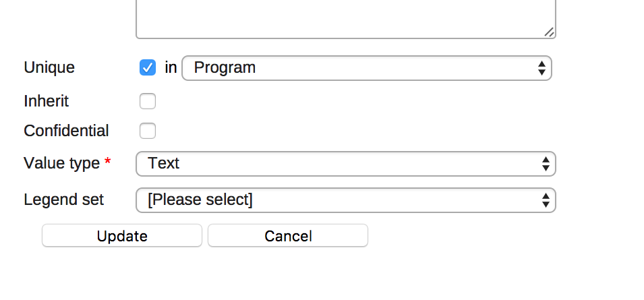Enable the Inherit checkbox
This screenshot has width=644, height=300.
pos(148,101)
